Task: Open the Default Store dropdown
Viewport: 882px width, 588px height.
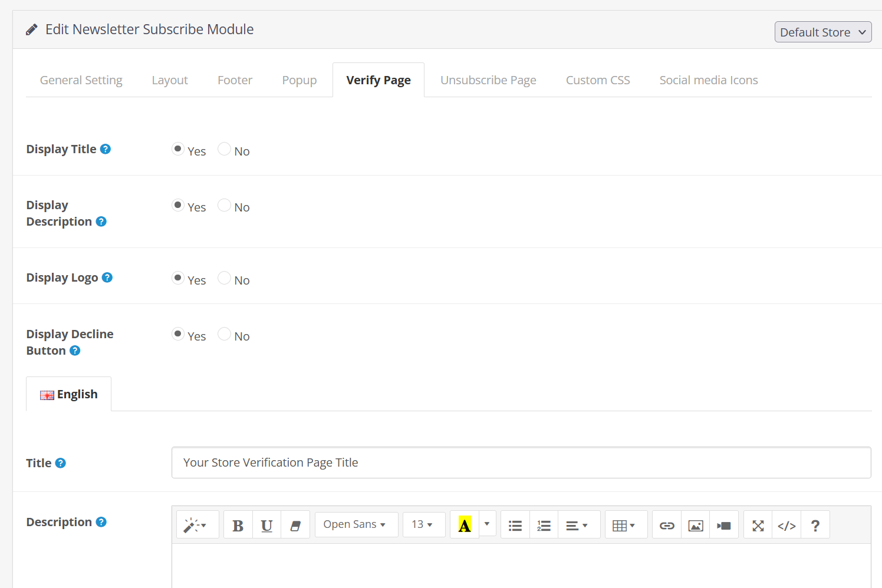Action: coord(822,32)
